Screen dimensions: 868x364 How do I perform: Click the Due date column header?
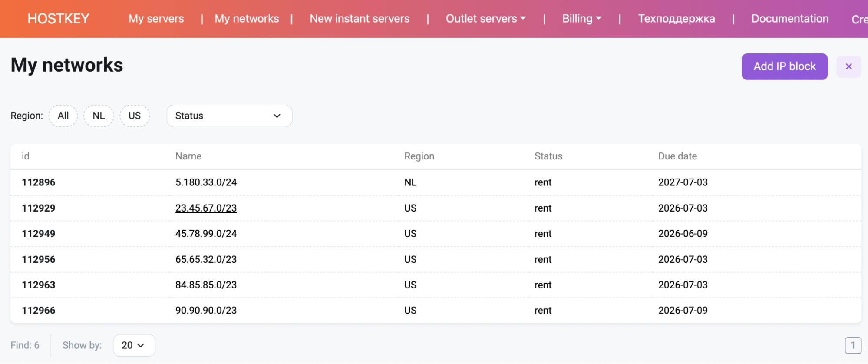pos(677,156)
